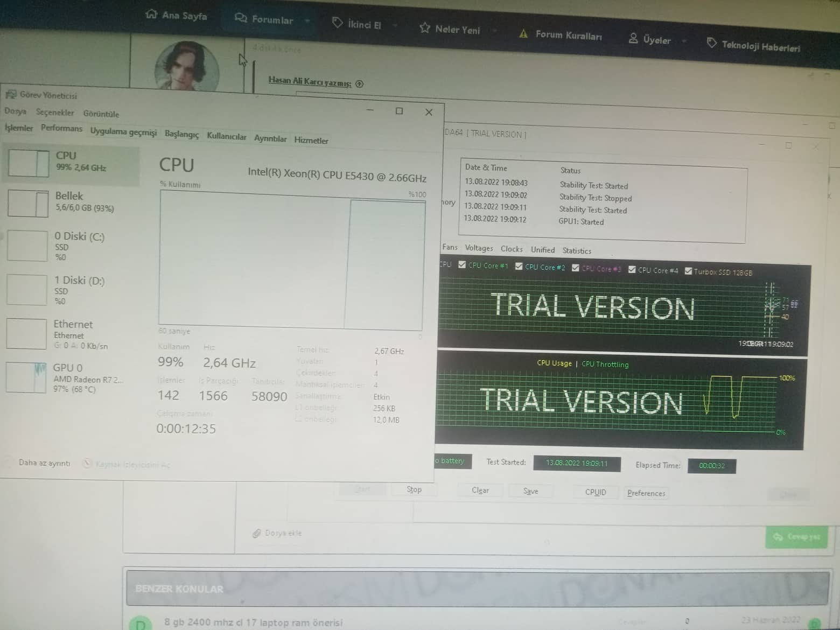
Task: Toggle the CPU Core #4 checkbox in AIDA64
Action: tap(632, 269)
